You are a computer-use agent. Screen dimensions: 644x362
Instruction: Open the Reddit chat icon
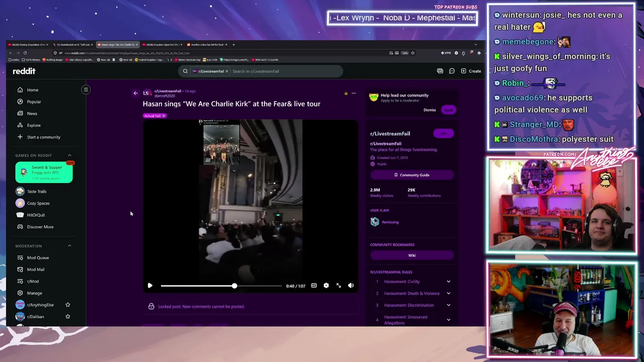452,71
